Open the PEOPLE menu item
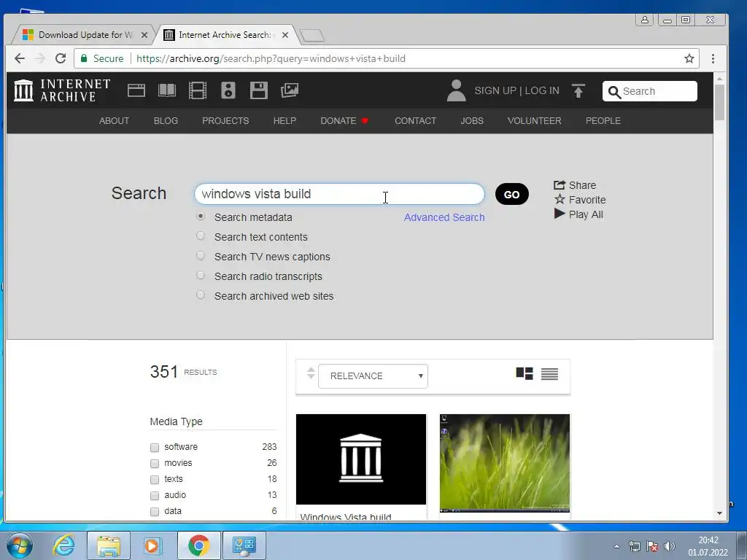The height and width of the screenshot is (560, 747). (x=603, y=121)
